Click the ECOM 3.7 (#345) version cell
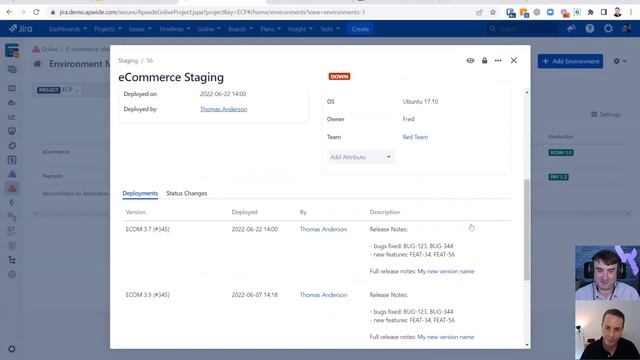 tap(147, 229)
